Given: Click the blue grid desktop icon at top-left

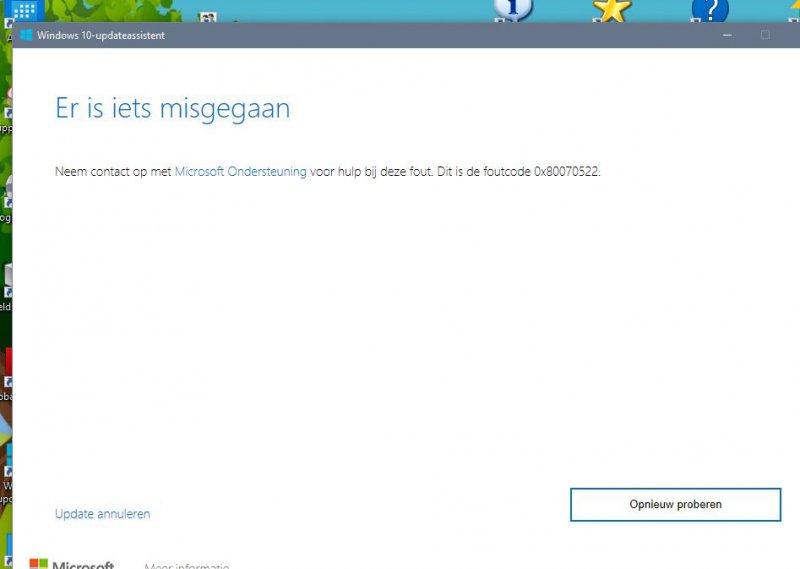Looking at the screenshot, I should [24, 12].
